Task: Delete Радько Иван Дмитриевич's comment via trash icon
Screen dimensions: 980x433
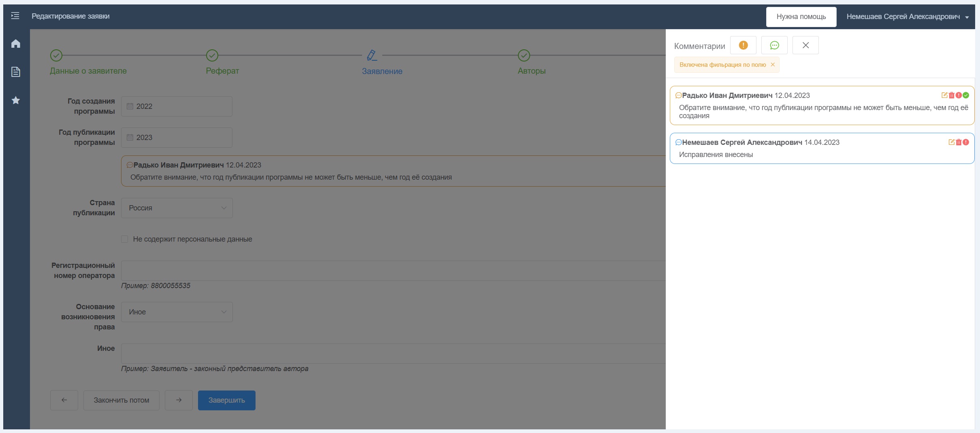Action: click(x=952, y=96)
